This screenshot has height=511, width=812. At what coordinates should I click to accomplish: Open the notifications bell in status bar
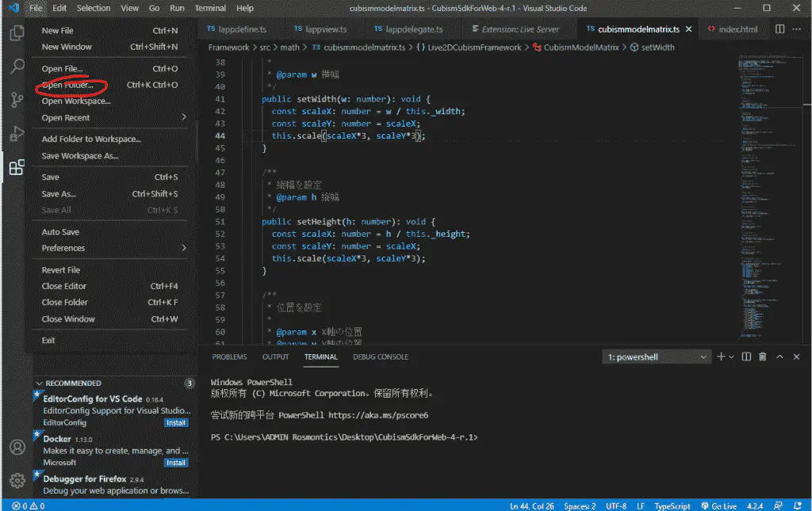[x=798, y=505]
